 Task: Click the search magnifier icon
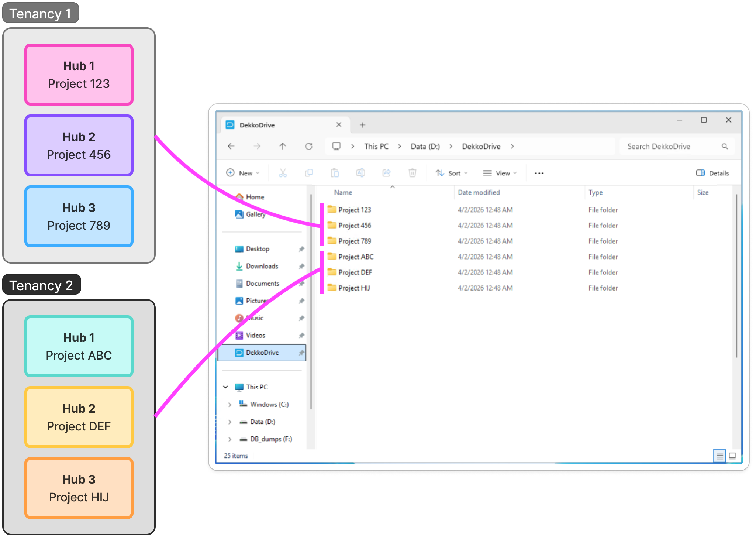725,146
